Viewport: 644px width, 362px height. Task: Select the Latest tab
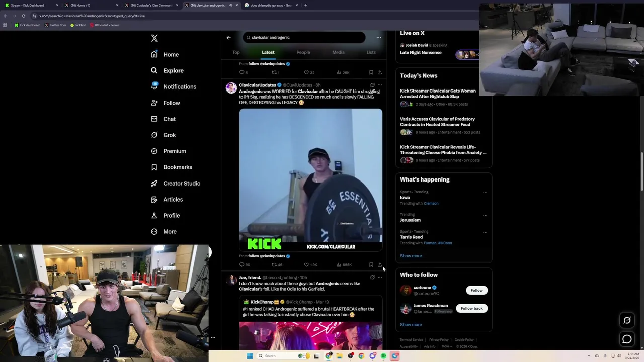268,52
